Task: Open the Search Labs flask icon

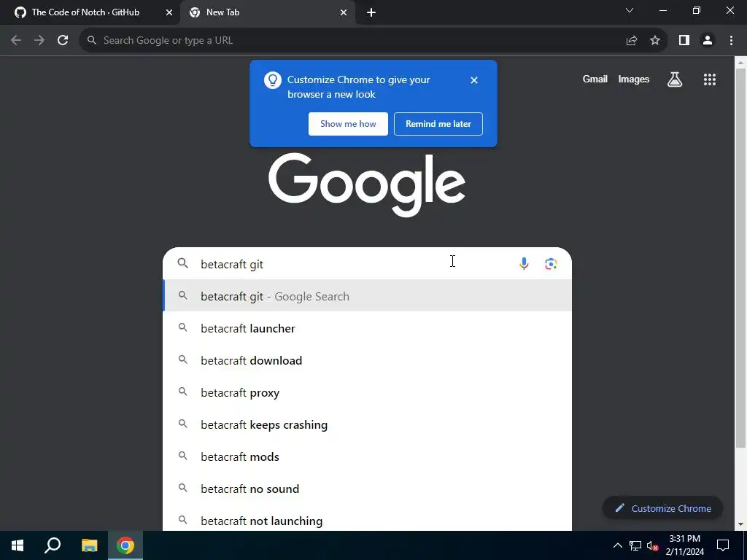Action: click(x=675, y=79)
